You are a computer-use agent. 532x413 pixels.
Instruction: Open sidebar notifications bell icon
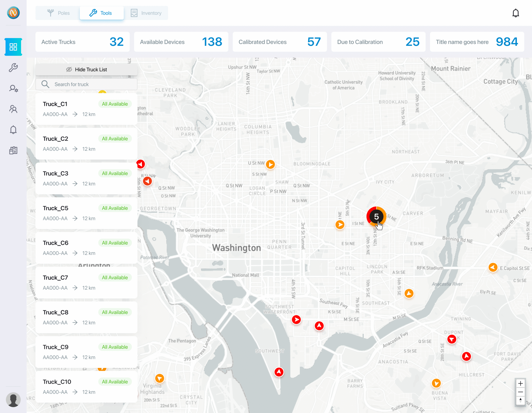[x=13, y=130]
